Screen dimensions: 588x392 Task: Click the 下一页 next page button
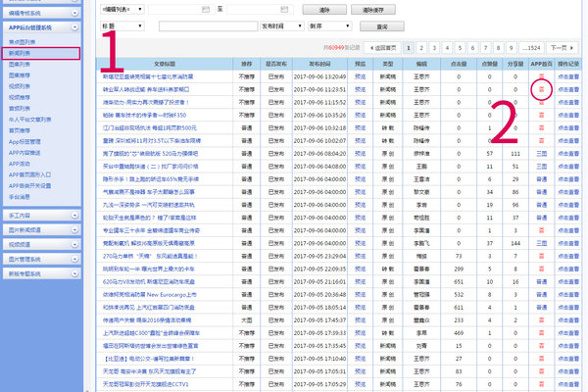[x=560, y=47]
